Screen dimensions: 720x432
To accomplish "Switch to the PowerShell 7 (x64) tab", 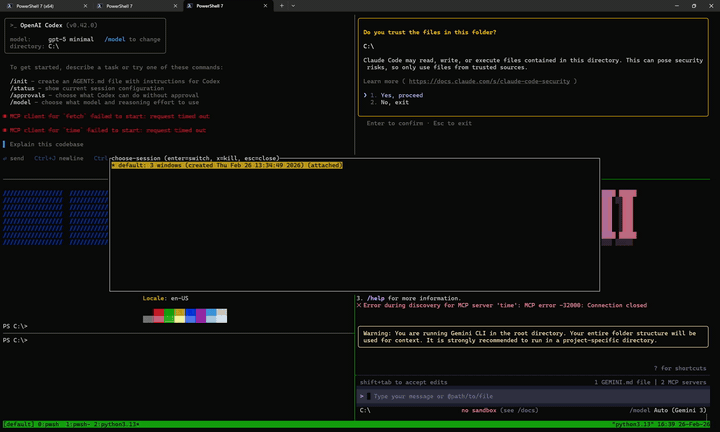I will tap(46, 6).
